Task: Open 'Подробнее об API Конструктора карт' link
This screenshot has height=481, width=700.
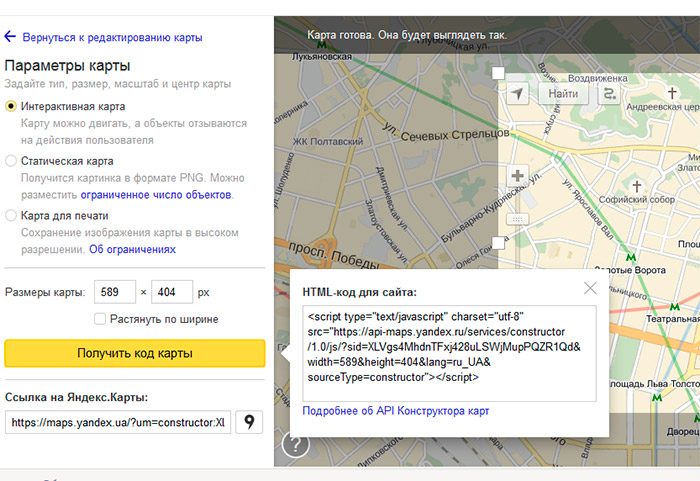Action: pyautogui.click(x=396, y=411)
